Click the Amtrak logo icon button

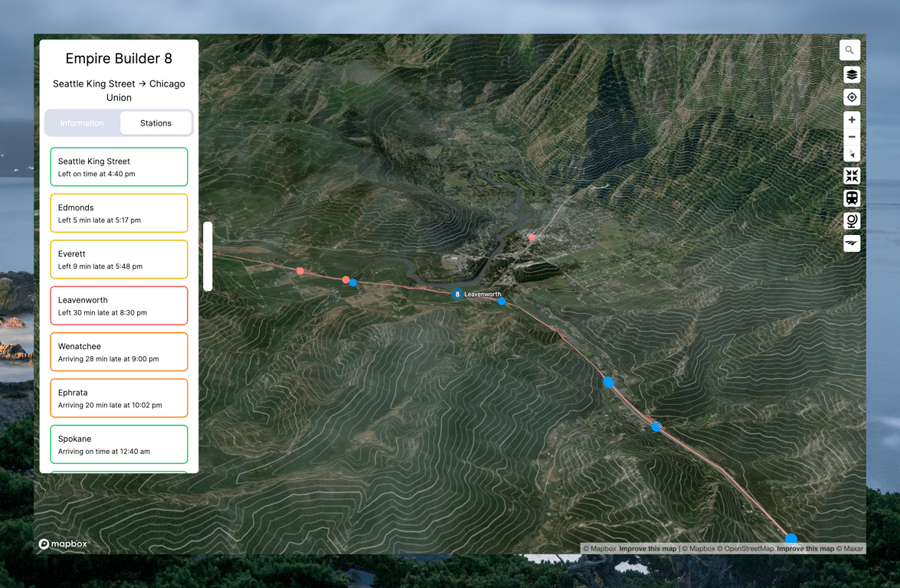pos(852,243)
